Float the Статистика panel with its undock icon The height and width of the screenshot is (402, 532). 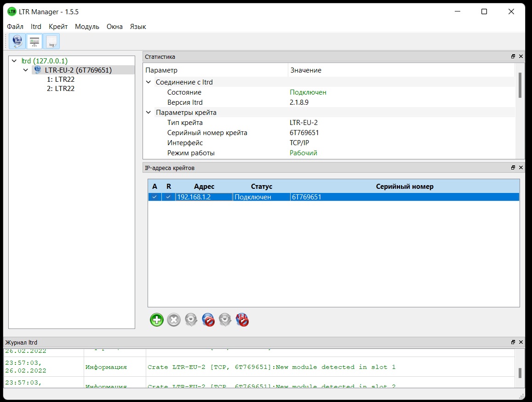(513, 57)
